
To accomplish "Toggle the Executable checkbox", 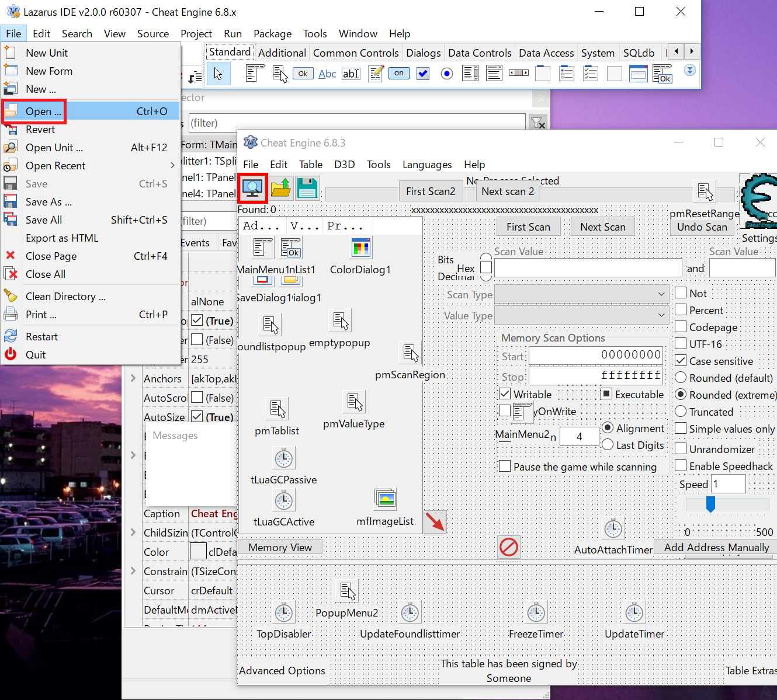I will click(606, 394).
